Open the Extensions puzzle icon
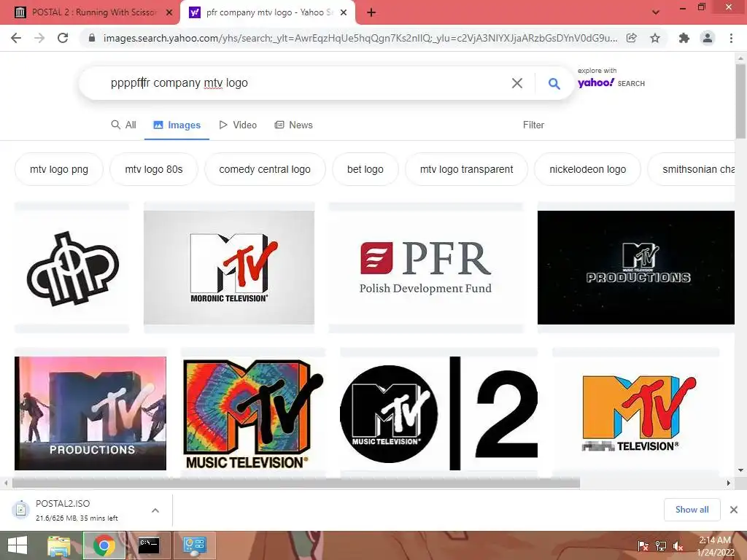This screenshot has height=560, width=747. 684,38
